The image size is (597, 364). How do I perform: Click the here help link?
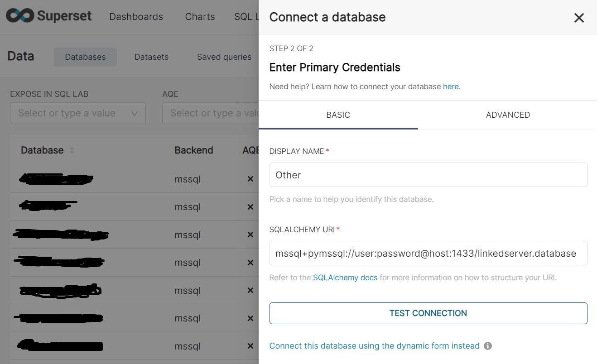tap(451, 86)
